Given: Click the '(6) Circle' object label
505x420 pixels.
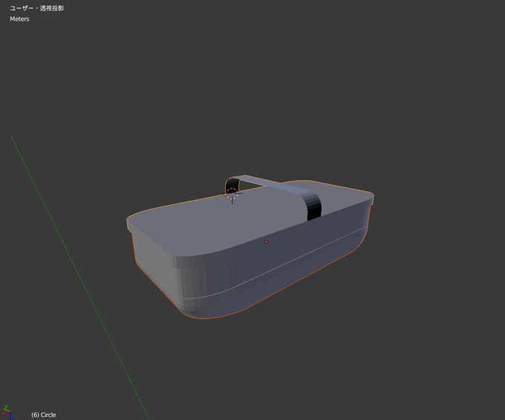Looking at the screenshot, I should coord(44,415).
